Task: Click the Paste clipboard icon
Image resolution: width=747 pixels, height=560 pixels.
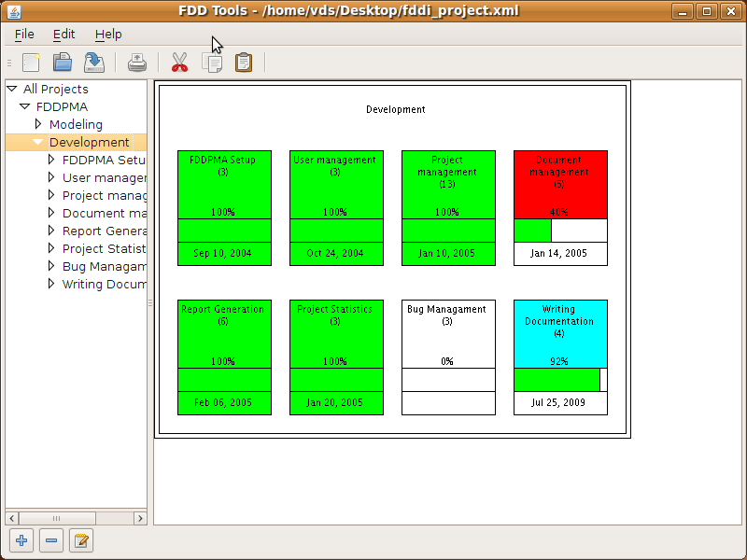Action: point(244,63)
